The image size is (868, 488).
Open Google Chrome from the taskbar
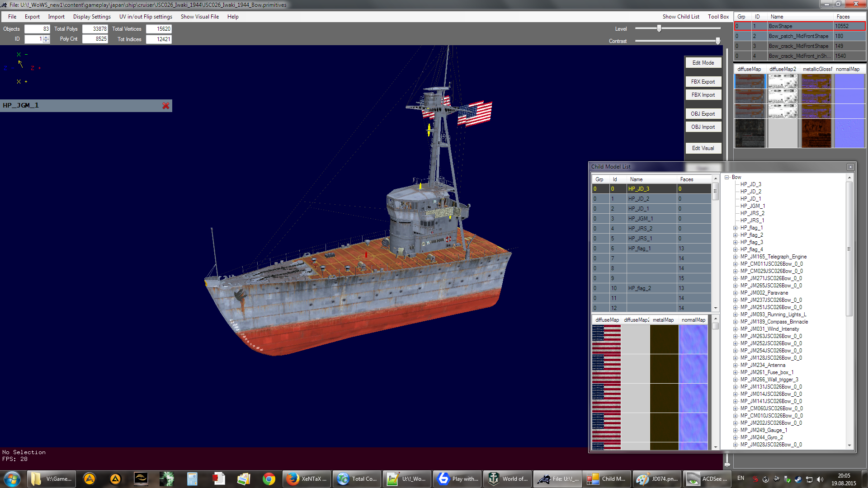(269, 479)
